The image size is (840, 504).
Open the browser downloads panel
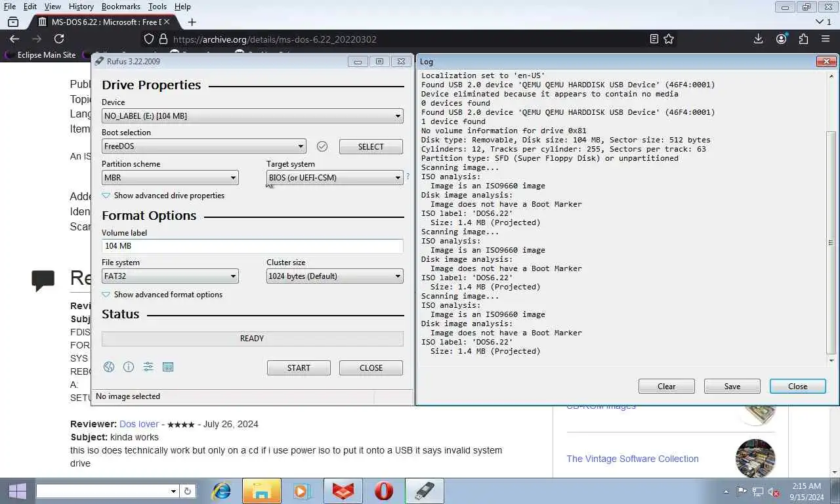tap(759, 39)
